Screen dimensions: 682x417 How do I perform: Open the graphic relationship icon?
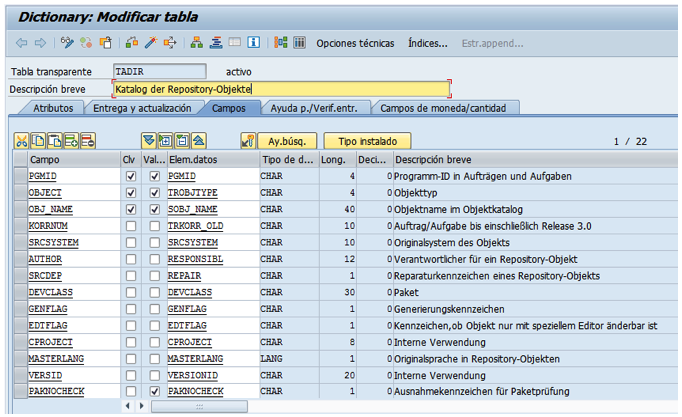281,43
